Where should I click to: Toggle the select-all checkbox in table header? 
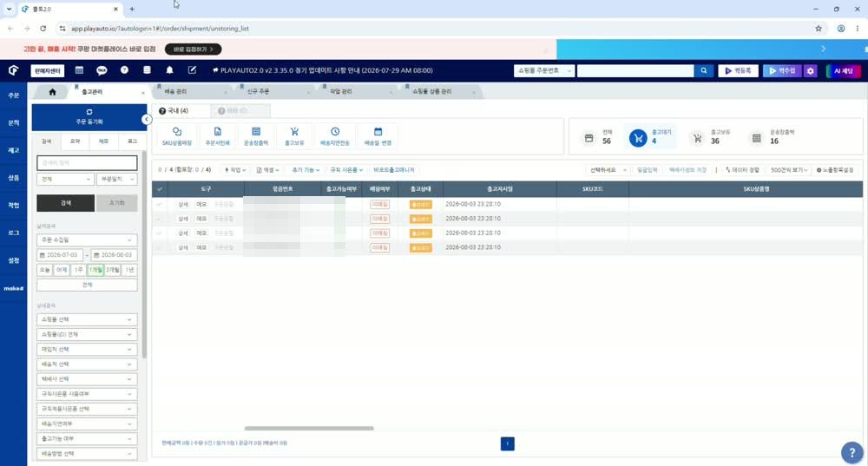[160, 189]
